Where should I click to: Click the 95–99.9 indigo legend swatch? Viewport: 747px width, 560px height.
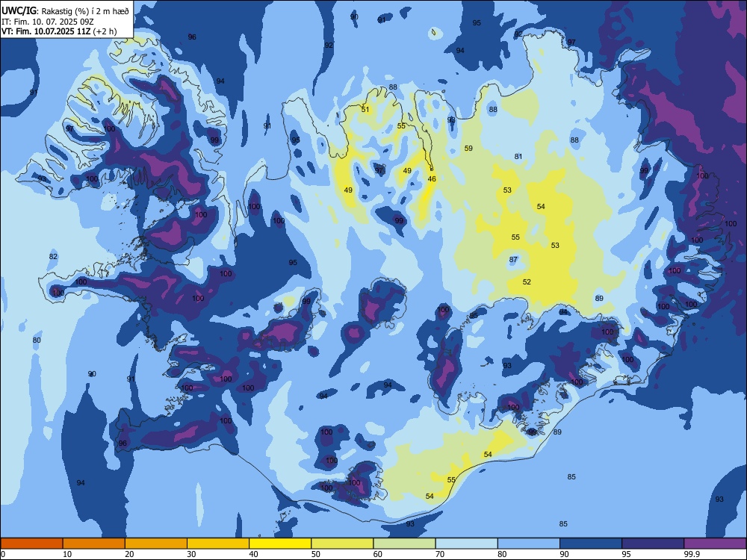point(653,544)
